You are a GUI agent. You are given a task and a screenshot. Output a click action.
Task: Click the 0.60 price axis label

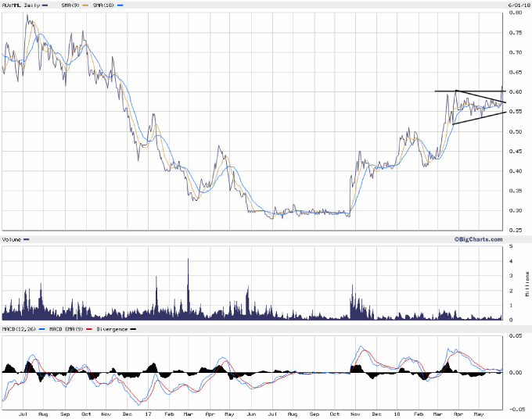point(515,92)
